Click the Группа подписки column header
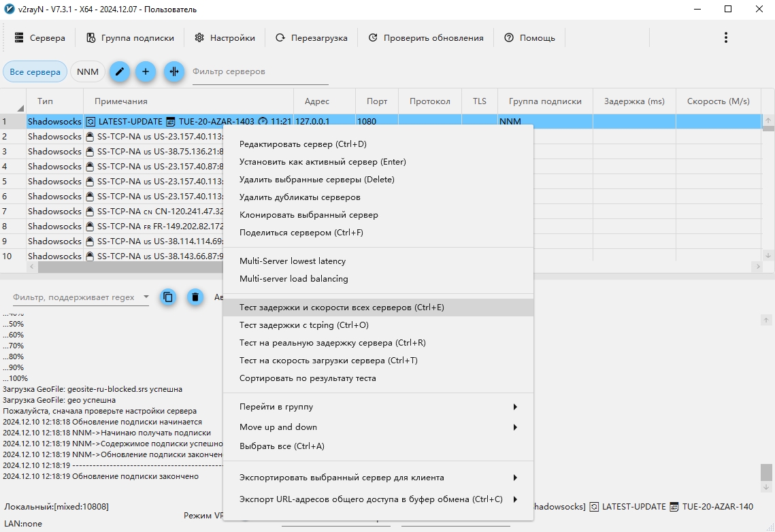Viewport: 775px width, 532px height. [545, 101]
